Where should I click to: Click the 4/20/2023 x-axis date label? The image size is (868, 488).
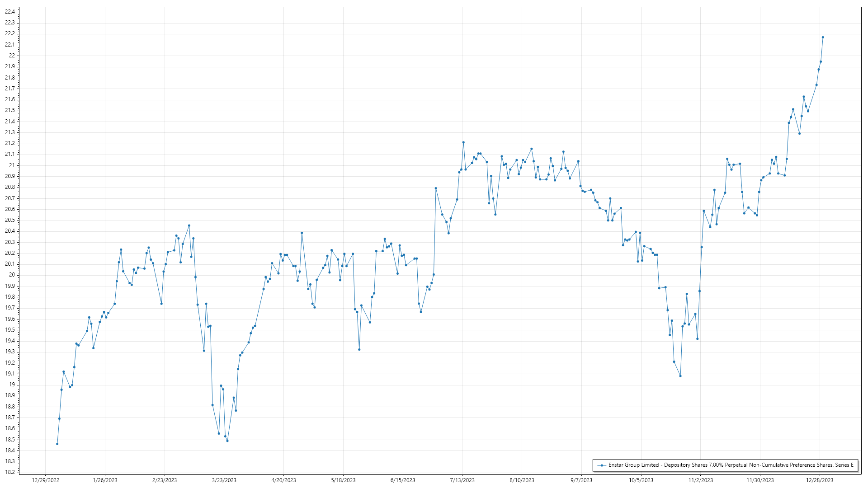point(283,480)
